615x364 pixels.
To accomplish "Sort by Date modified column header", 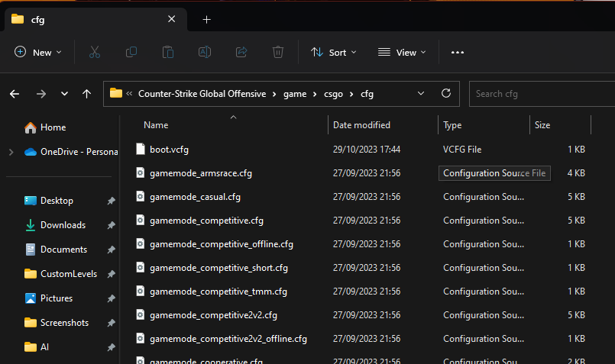I will [x=361, y=125].
